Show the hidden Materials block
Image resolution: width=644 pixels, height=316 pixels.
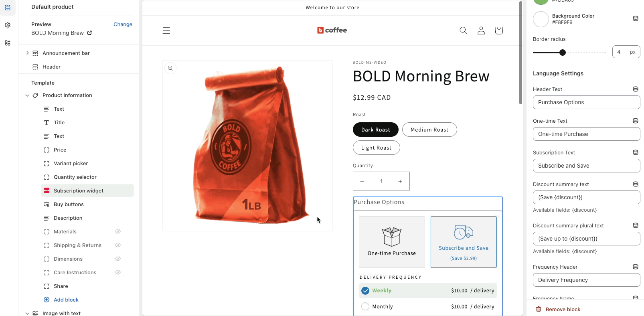click(118, 231)
